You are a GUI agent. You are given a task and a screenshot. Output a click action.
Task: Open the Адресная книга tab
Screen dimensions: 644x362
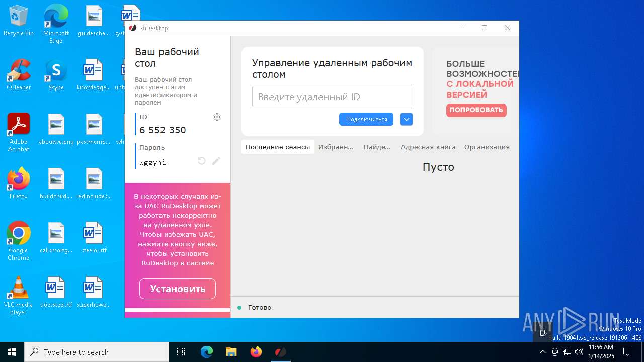pyautogui.click(x=428, y=147)
